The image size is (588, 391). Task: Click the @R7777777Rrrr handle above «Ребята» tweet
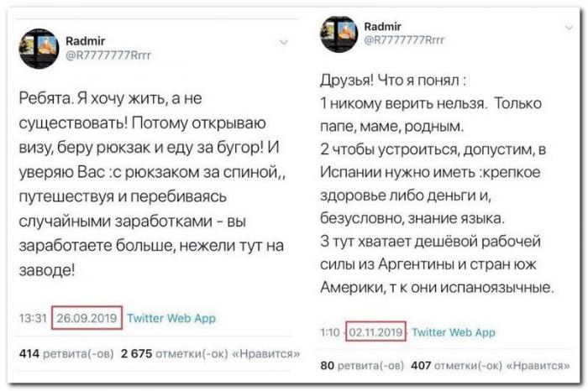tap(102, 55)
